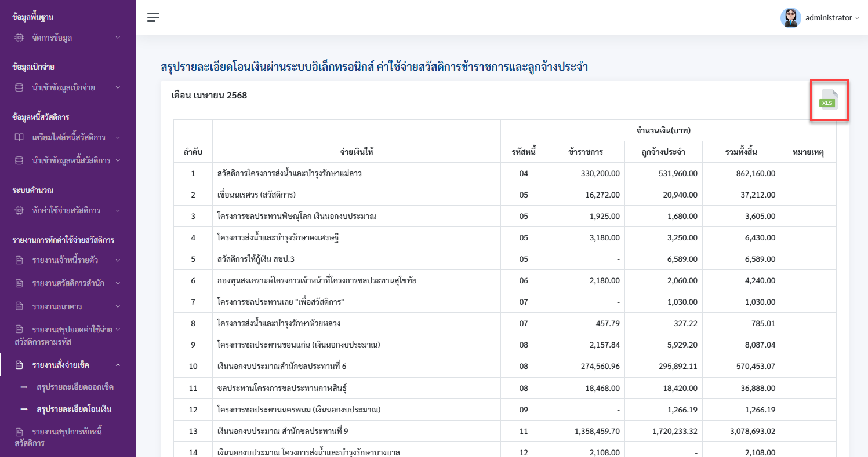The height and width of the screenshot is (457, 868).
Task: Open the สรุปรายละเอียดออกเช็ค submenu item
Action: point(75,387)
